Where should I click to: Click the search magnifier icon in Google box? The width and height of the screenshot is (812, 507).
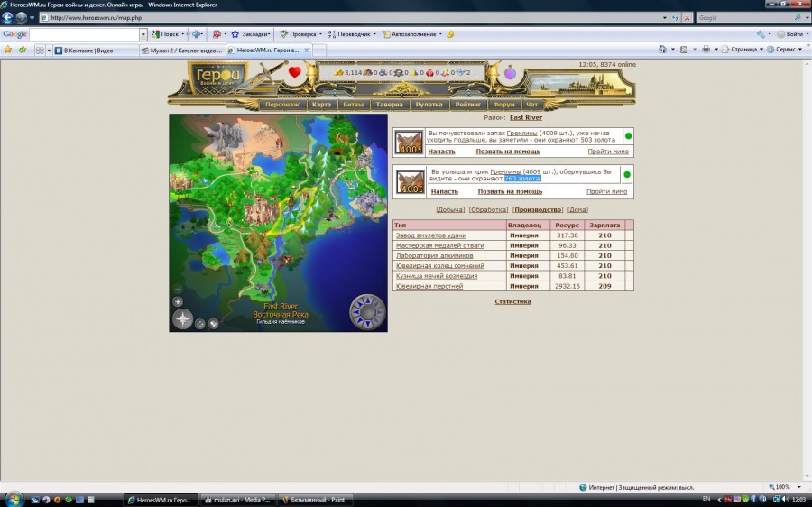[x=798, y=18]
